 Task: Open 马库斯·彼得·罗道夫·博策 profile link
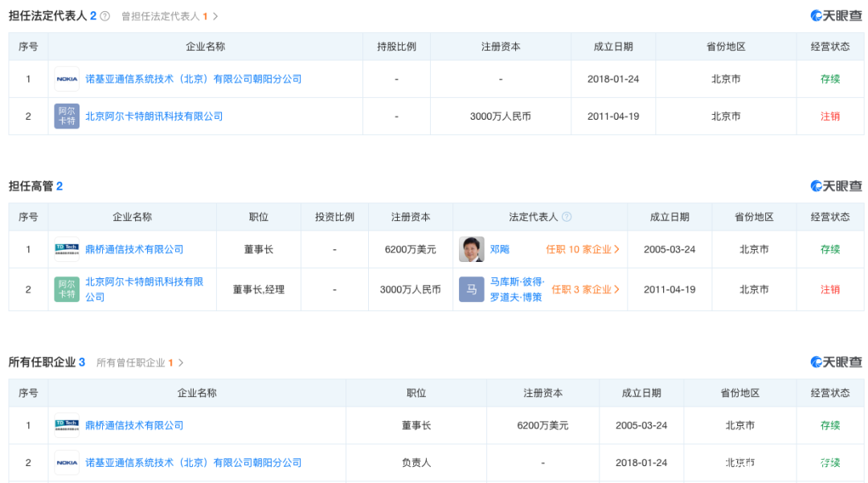[x=517, y=289]
